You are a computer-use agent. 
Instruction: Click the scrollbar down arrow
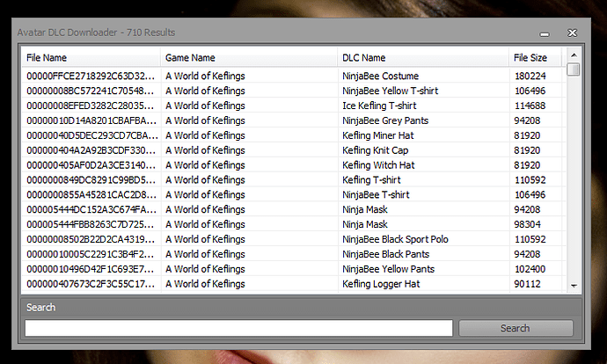pos(574,286)
